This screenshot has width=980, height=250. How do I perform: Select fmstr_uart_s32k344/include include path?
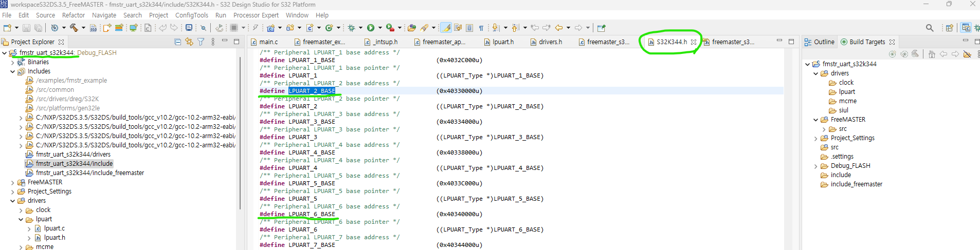coord(74,163)
